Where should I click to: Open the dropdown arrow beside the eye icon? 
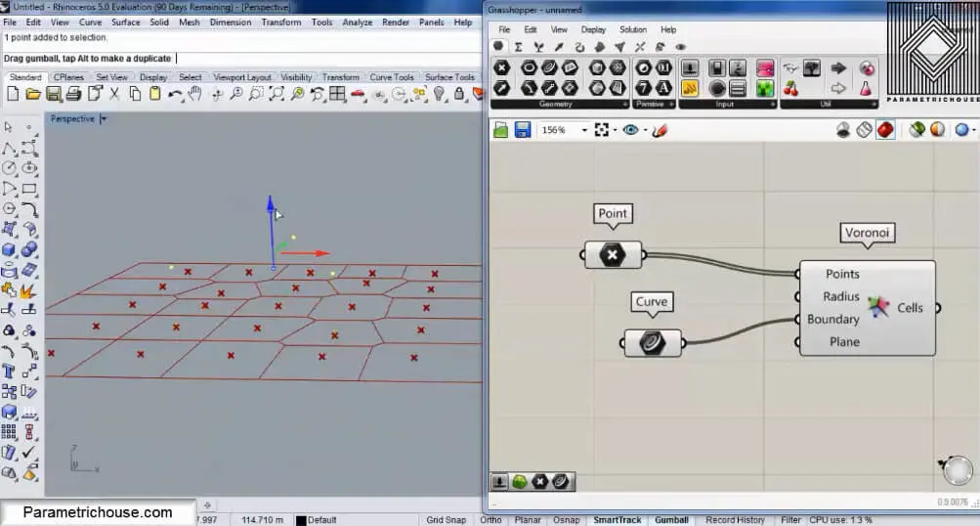(x=645, y=130)
